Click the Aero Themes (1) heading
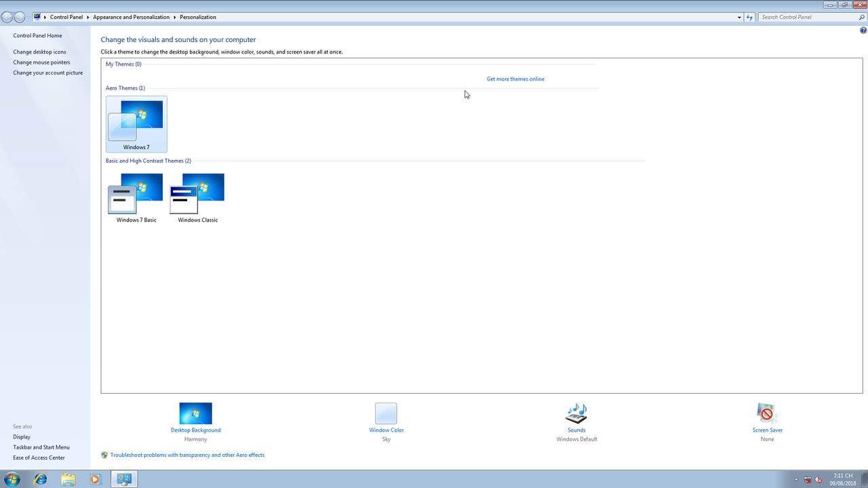 (x=125, y=88)
